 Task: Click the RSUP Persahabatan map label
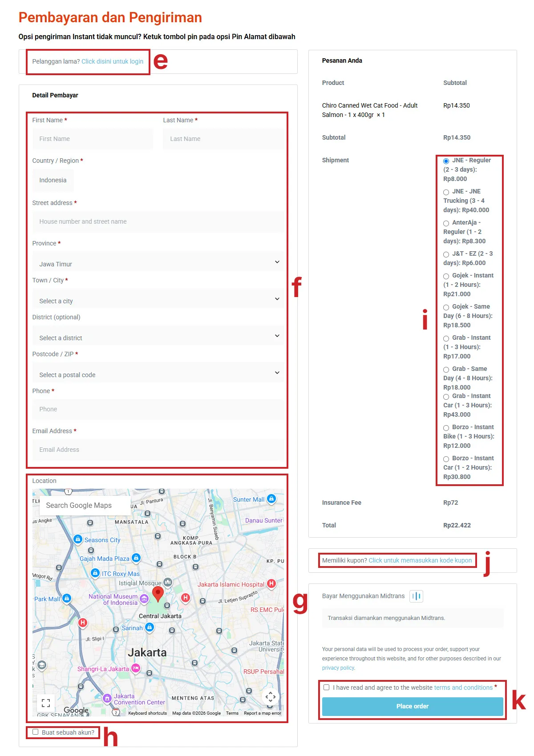263,672
